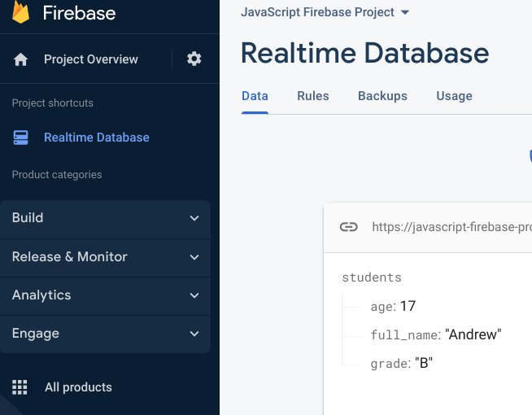This screenshot has width=532, height=415.
Task: Click the Realtime Database sidebar icon
Action: (21, 138)
